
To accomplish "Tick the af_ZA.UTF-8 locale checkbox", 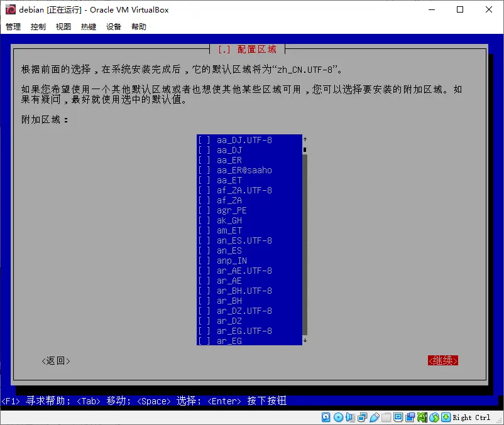I will click(x=204, y=190).
